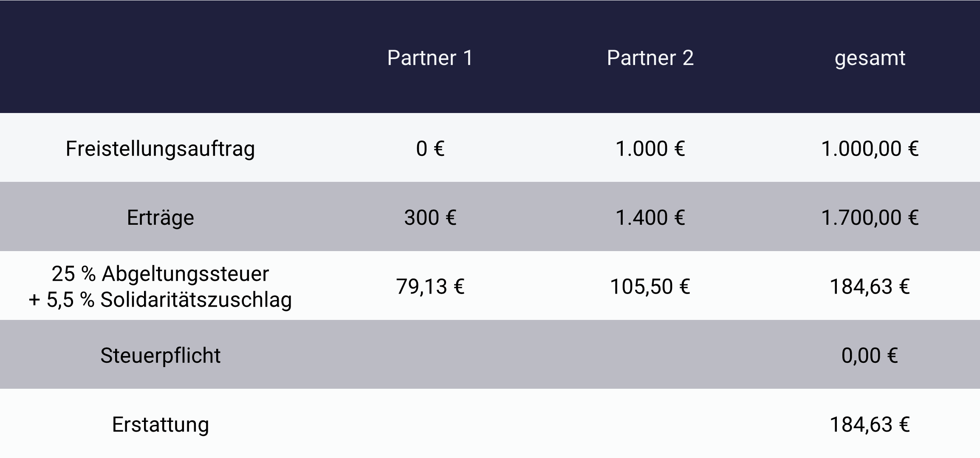980x458 pixels.
Task: Click the Erstattung row label
Action: 160,424
